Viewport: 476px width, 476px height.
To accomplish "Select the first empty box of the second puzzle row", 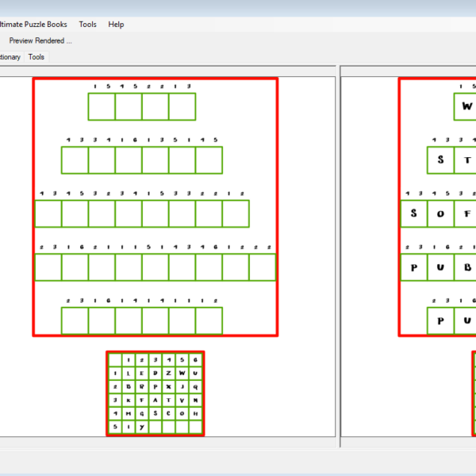I will [75, 160].
